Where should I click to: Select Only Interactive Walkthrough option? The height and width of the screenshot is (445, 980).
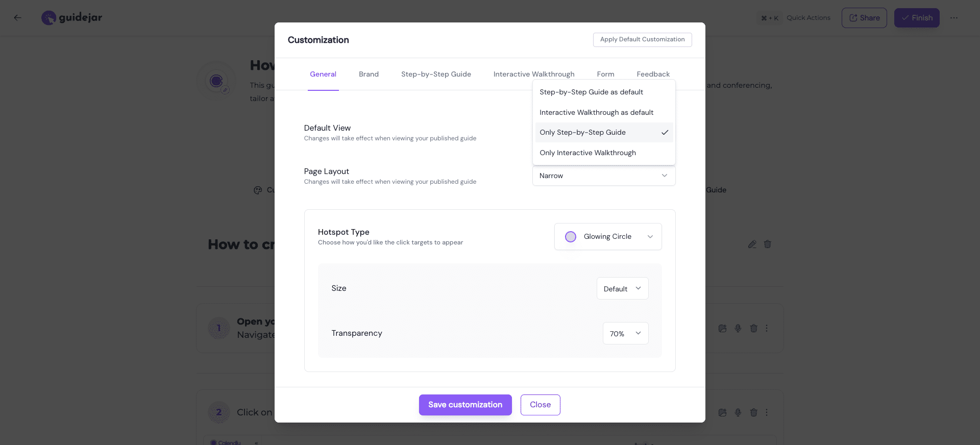click(x=588, y=153)
